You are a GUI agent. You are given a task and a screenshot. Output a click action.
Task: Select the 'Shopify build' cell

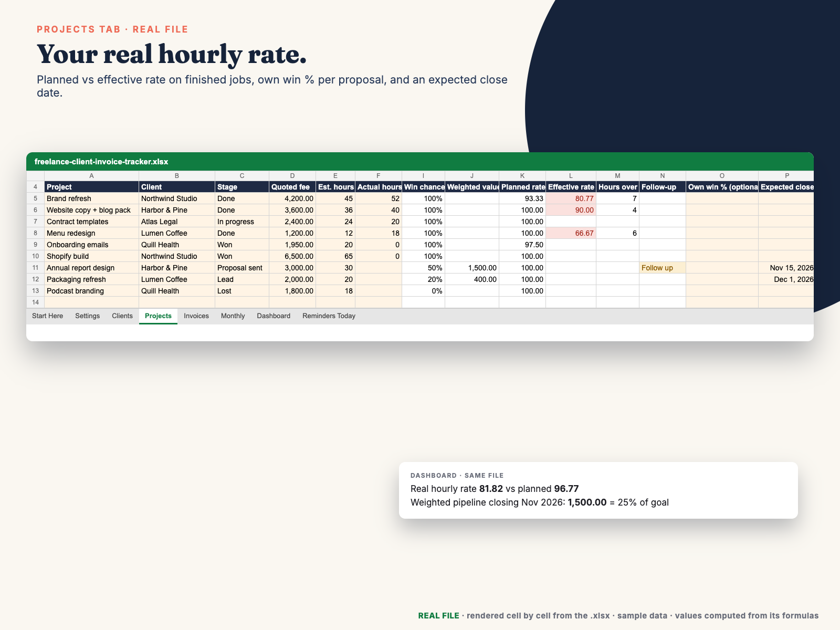point(91,256)
